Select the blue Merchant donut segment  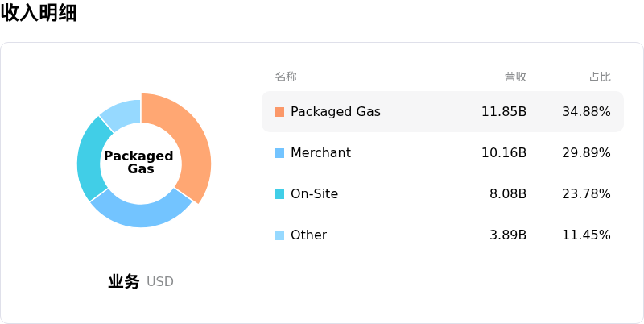141,213
